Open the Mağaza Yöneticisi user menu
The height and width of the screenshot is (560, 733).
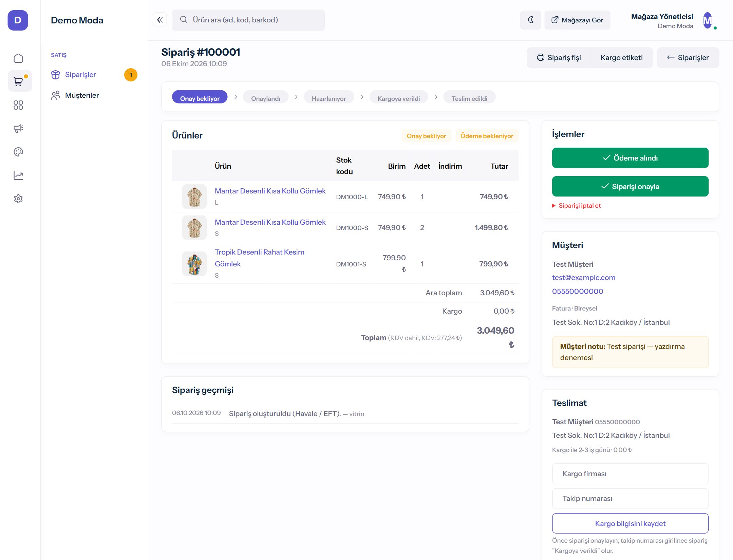click(674, 21)
